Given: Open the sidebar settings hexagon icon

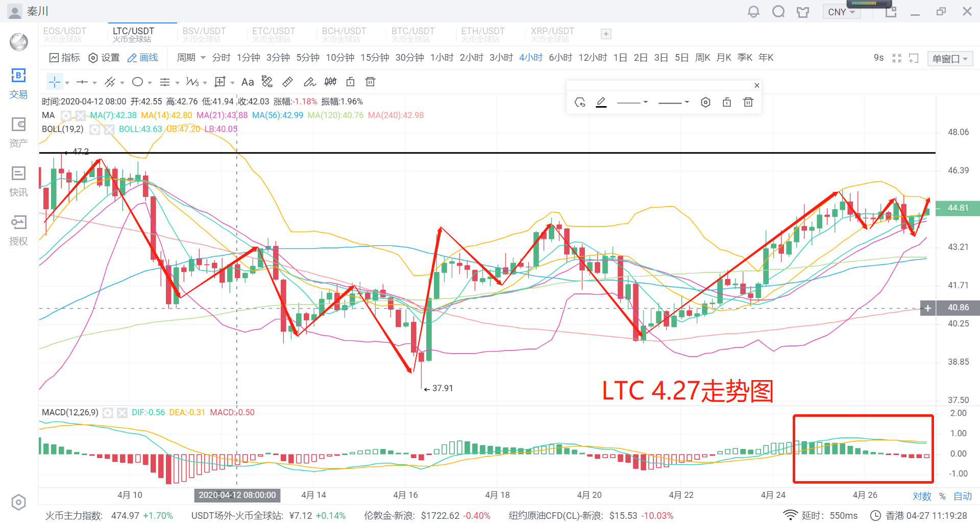Looking at the screenshot, I should [x=18, y=503].
